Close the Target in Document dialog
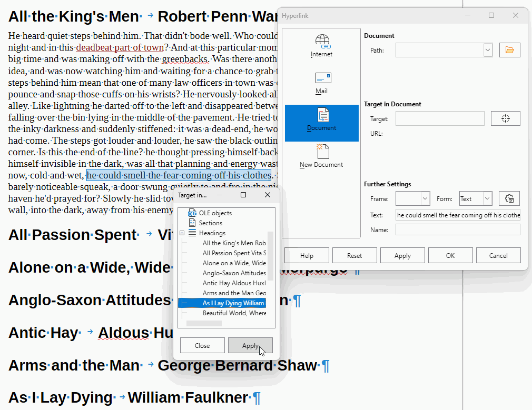The height and width of the screenshot is (410, 532). pos(268,195)
